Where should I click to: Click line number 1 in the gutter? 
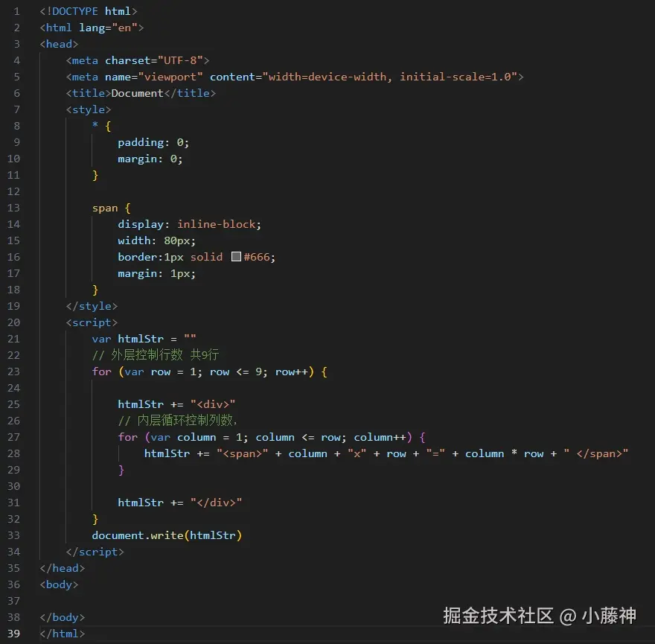pos(16,11)
